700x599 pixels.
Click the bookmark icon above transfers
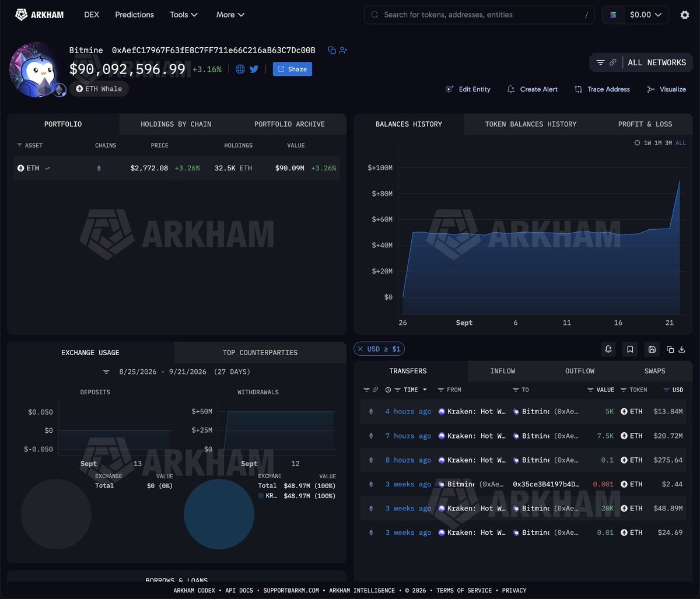pos(630,349)
